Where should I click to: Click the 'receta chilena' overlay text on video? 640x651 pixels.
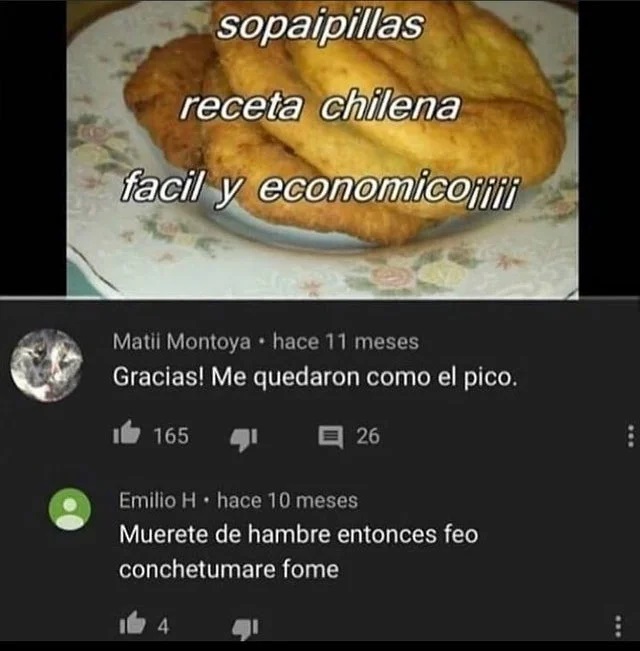click(320, 107)
